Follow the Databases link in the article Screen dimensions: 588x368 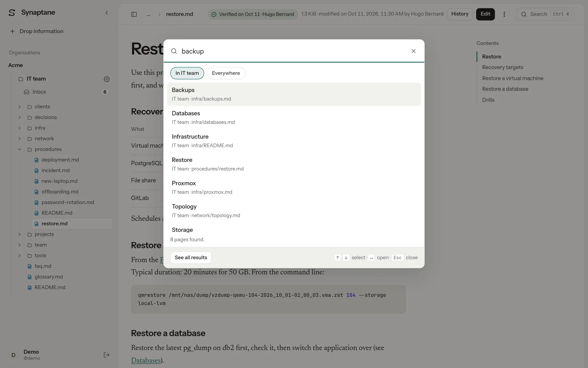coord(146,360)
